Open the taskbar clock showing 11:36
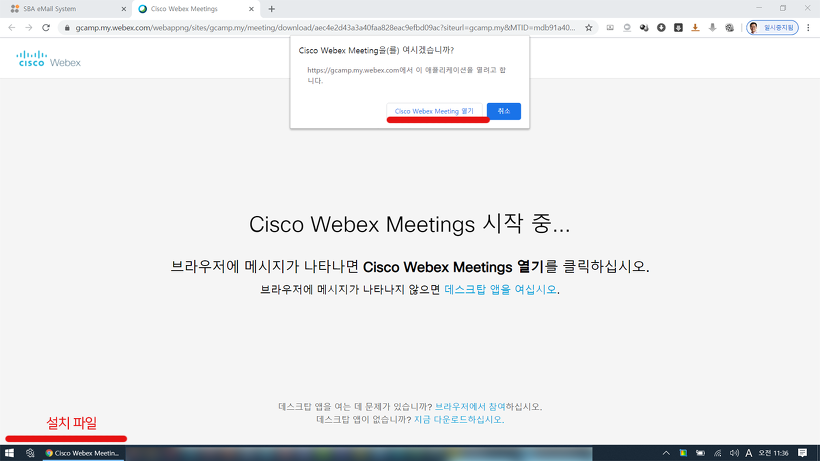Image resolution: width=820 pixels, height=461 pixels. (x=773, y=453)
